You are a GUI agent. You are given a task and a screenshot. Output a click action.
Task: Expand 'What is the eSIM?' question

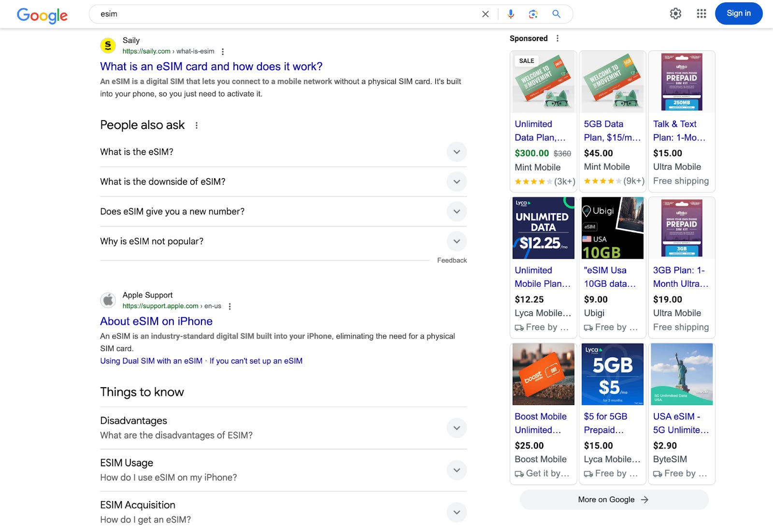pyautogui.click(x=283, y=152)
